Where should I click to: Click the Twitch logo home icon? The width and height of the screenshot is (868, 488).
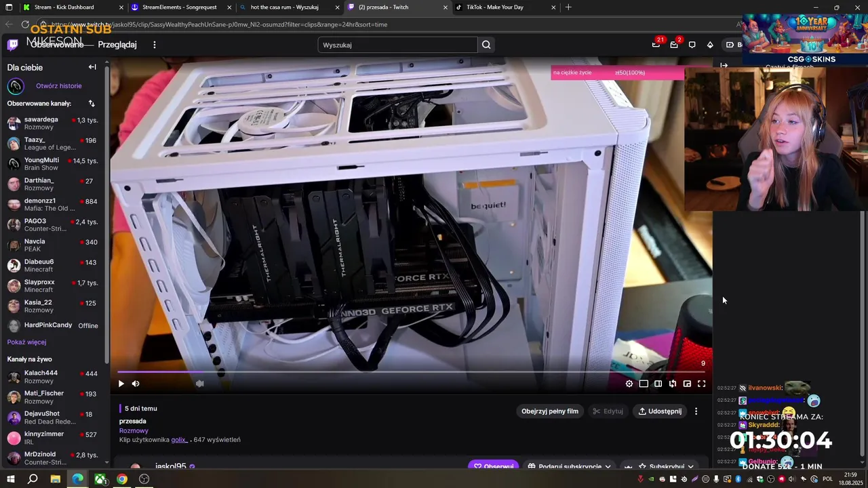point(13,45)
